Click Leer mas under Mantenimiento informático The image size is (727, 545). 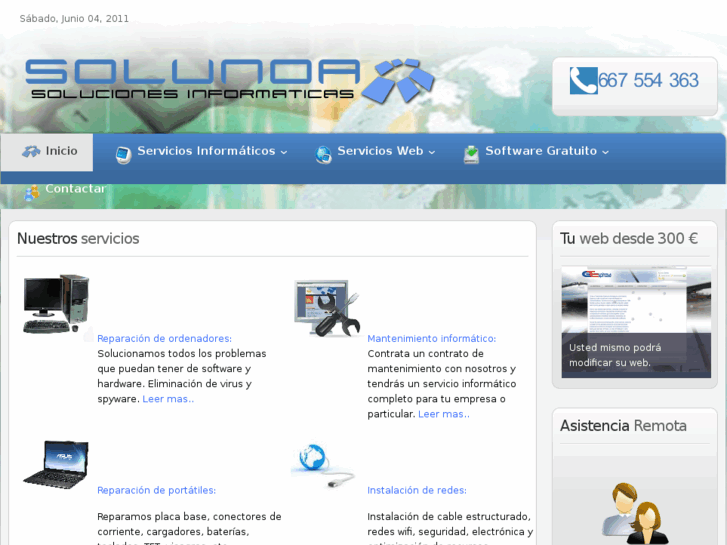pyautogui.click(x=444, y=414)
